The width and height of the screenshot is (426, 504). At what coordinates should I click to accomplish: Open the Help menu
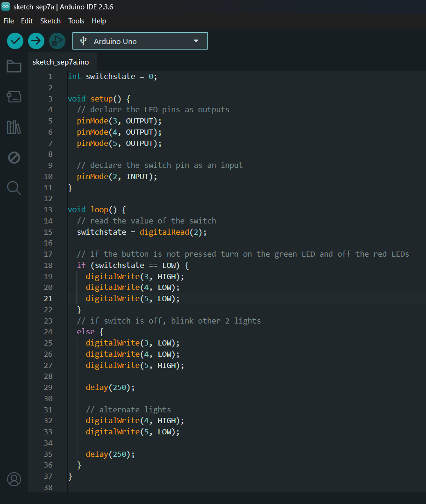99,21
